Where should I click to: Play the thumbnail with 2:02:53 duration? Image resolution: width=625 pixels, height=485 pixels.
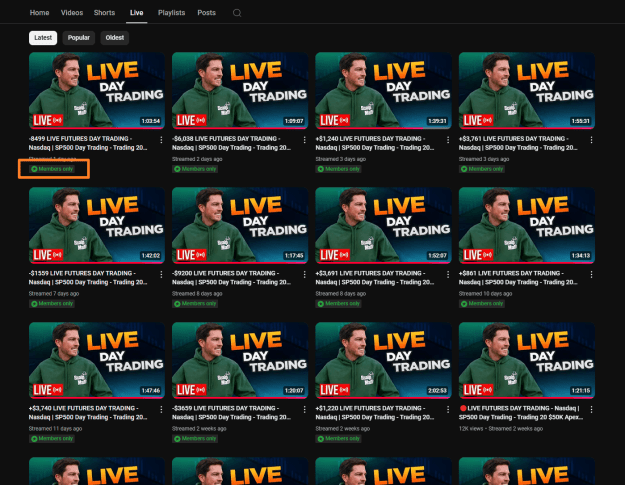(383, 360)
